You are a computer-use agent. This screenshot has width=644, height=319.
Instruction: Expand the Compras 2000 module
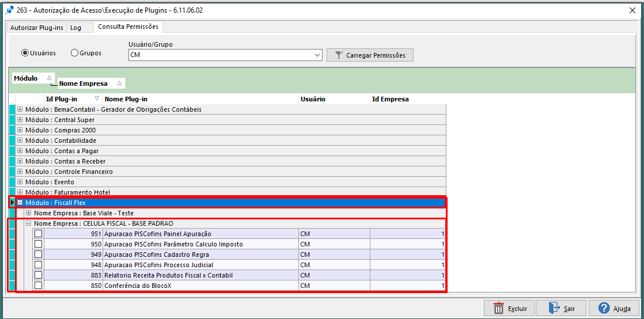point(20,130)
